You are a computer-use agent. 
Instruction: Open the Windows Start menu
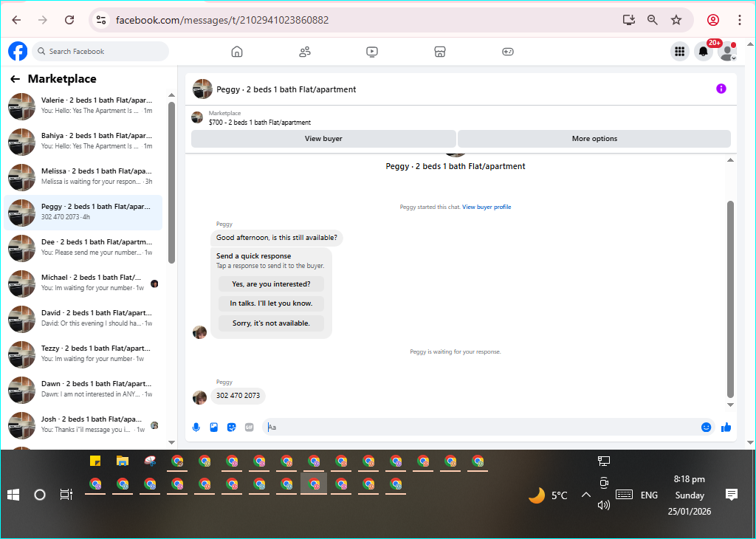13,495
